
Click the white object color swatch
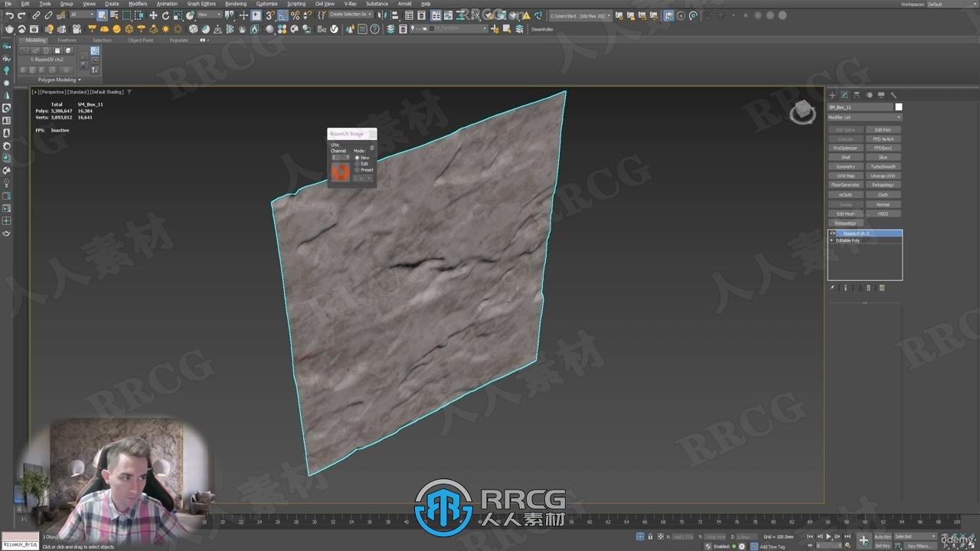899,107
